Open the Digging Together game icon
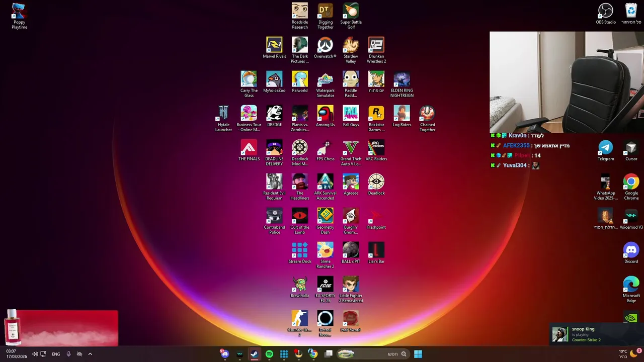The width and height of the screenshot is (644, 362). (326, 16)
